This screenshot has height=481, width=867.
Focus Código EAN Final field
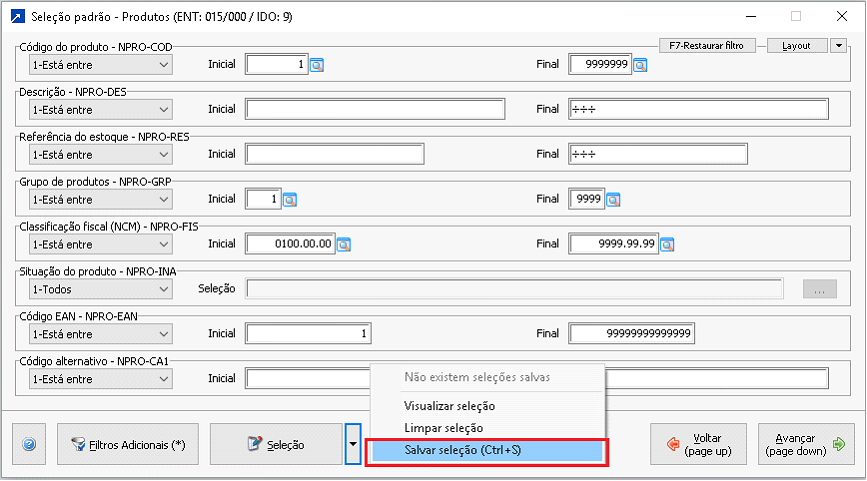pyautogui.click(x=632, y=333)
